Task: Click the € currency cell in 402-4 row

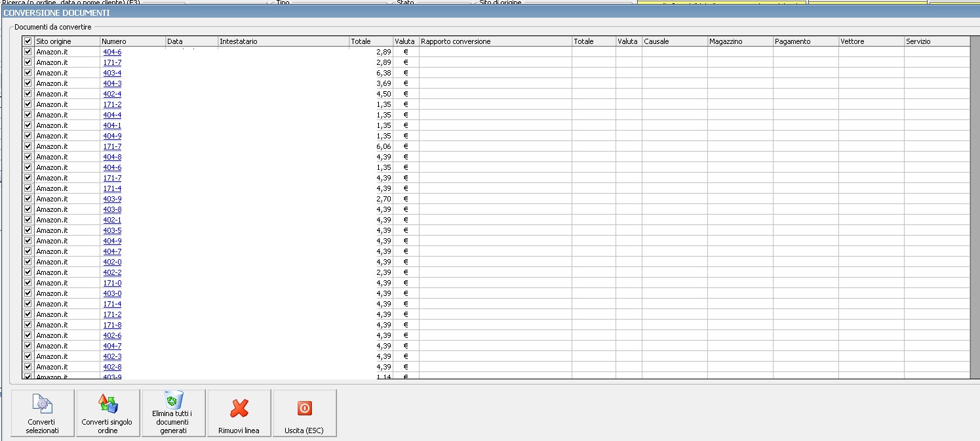Action: pyautogui.click(x=406, y=94)
